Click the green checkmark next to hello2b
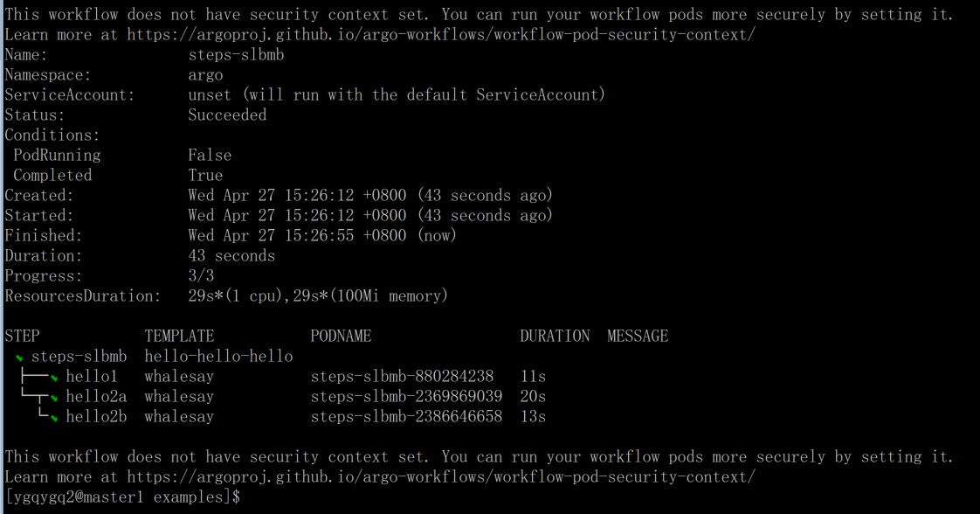Screen dimensions: 980x514 coord(54,418)
